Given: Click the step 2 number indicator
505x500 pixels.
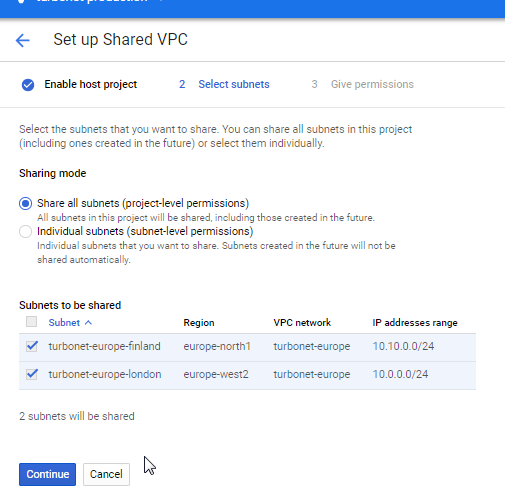Looking at the screenshot, I should coord(182,84).
